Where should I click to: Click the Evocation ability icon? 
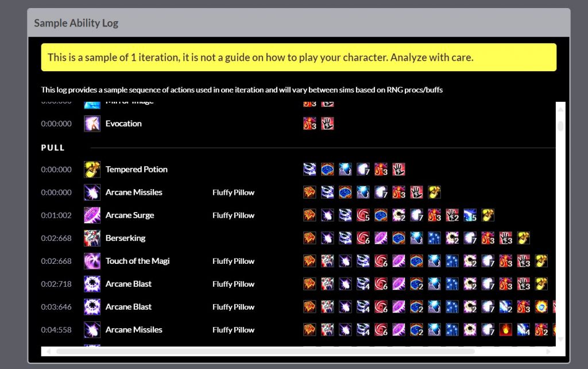(92, 124)
